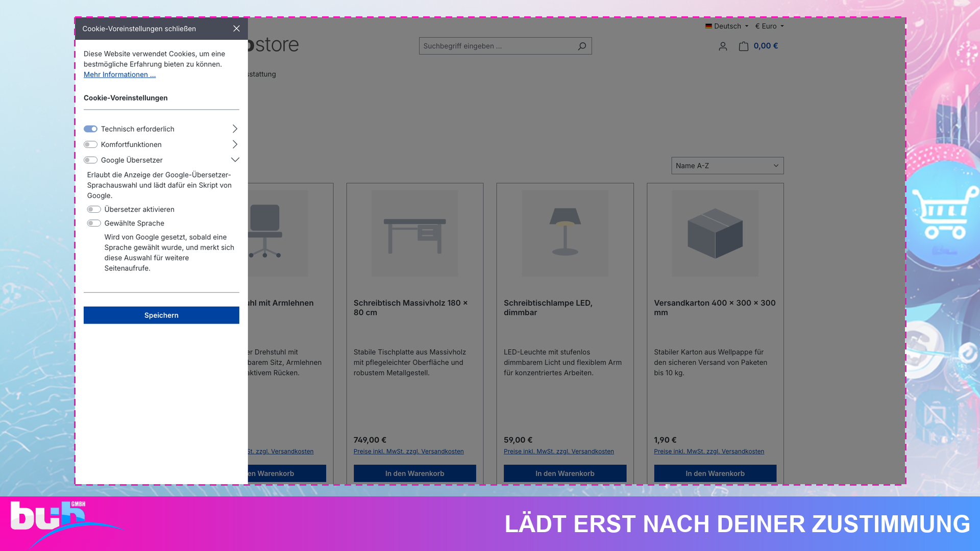Click the German flag language icon
The width and height of the screenshot is (980, 551).
click(708, 26)
